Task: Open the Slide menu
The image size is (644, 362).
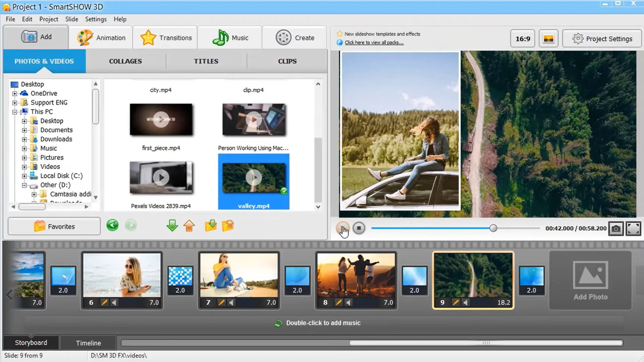Action: pos(71,19)
